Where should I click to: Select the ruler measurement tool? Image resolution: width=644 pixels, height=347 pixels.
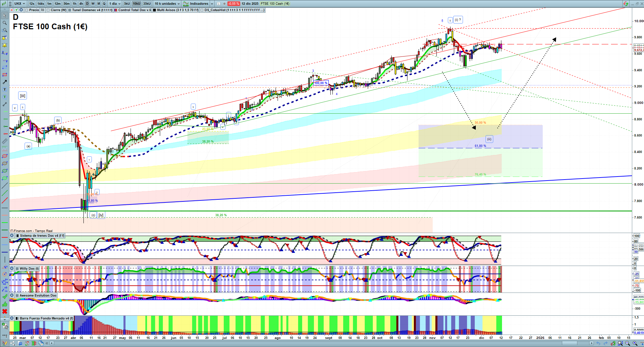5,141
